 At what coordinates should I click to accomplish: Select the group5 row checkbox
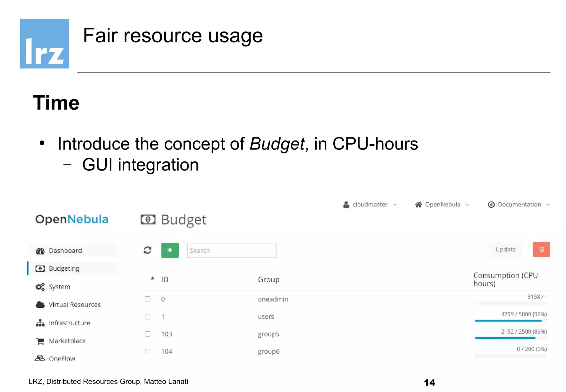pos(148,334)
